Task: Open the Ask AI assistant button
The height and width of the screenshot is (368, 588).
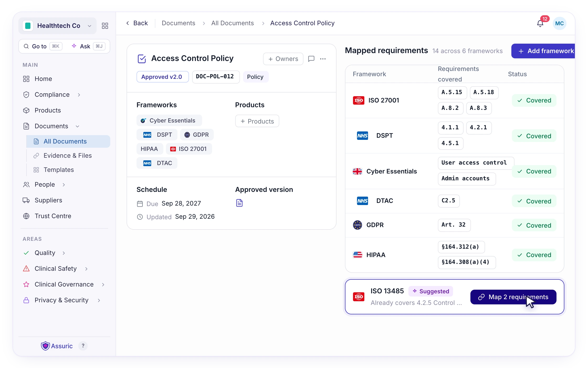Action: coord(88,46)
